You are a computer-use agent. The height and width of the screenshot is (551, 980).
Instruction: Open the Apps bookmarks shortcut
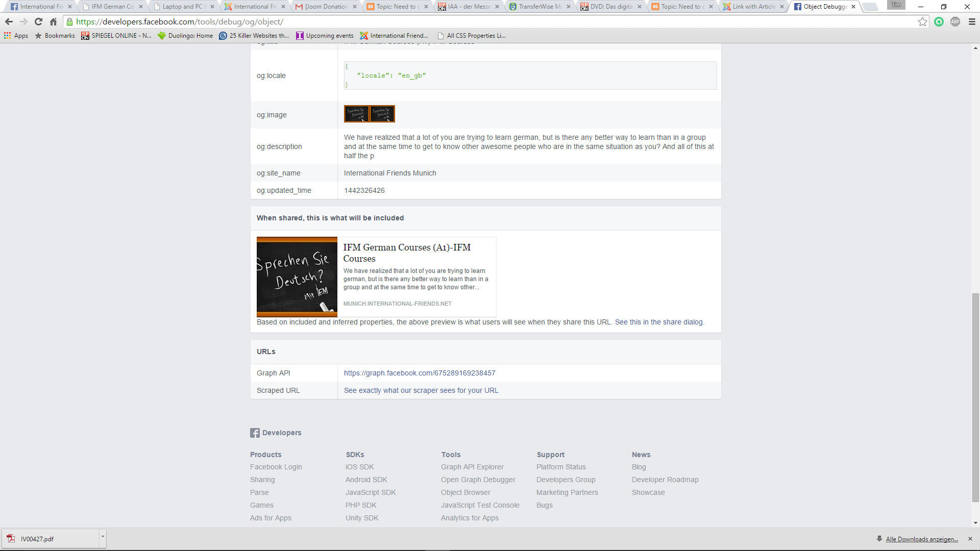coord(16,36)
